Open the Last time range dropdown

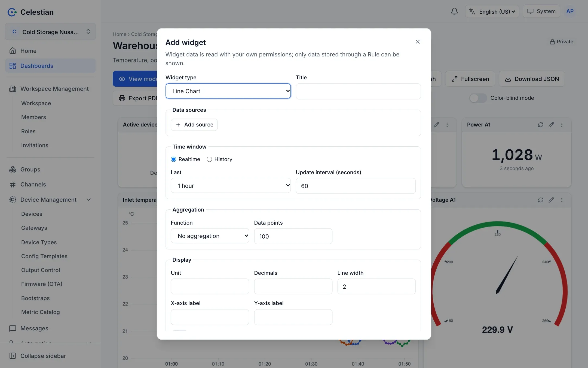pyautogui.click(x=231, y=186)
